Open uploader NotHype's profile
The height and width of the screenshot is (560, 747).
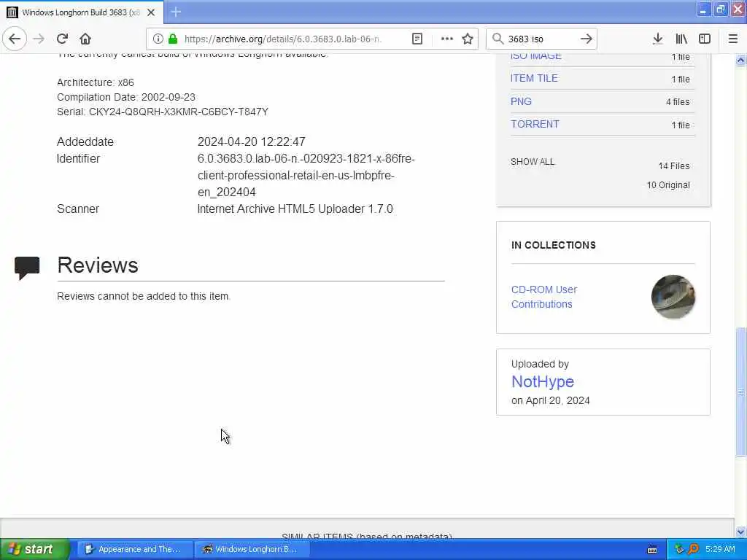click(x=542, y=382)
